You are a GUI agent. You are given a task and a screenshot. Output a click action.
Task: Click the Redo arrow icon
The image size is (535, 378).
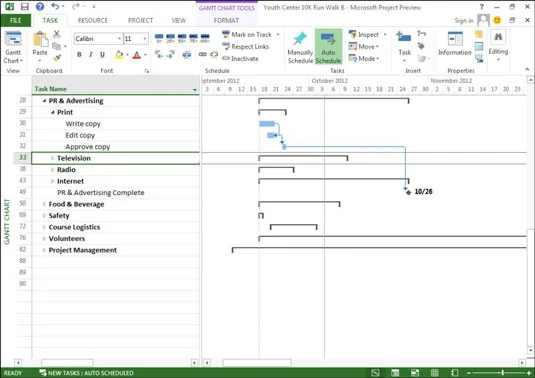tap(76, 6)
